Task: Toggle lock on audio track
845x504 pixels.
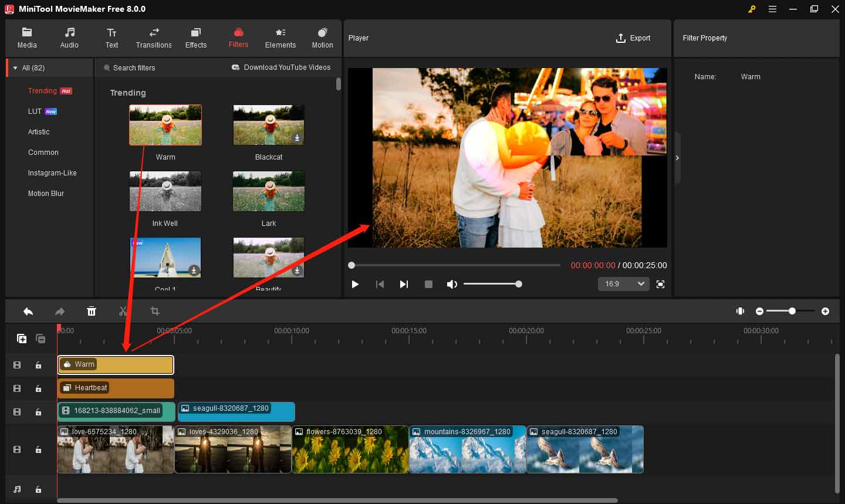Action: (38, 489)
